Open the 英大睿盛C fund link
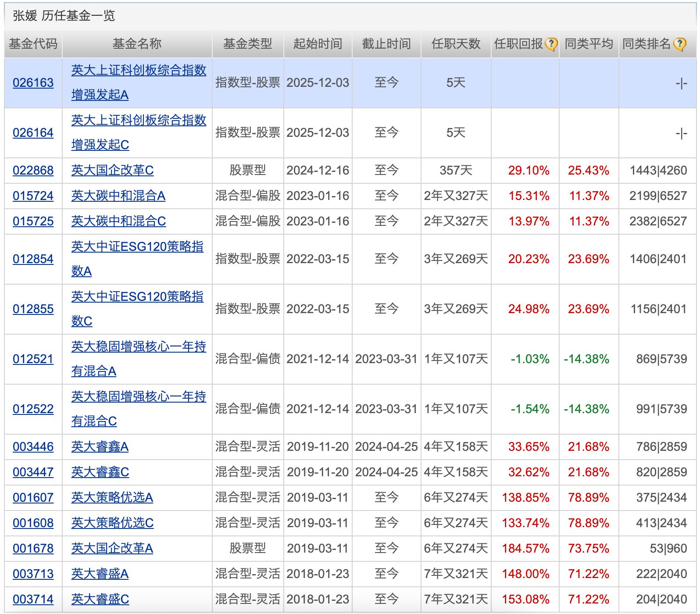The image size is (700, 614). tap(100, 599)
